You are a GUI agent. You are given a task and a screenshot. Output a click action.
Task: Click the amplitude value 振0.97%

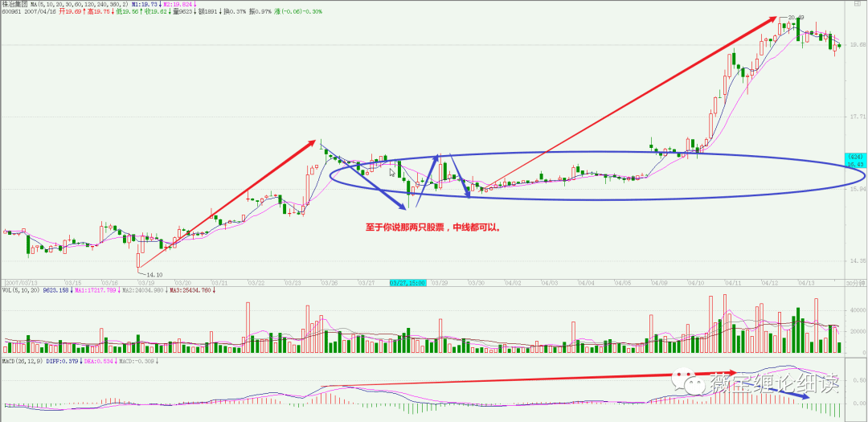[x=260, y=11]
